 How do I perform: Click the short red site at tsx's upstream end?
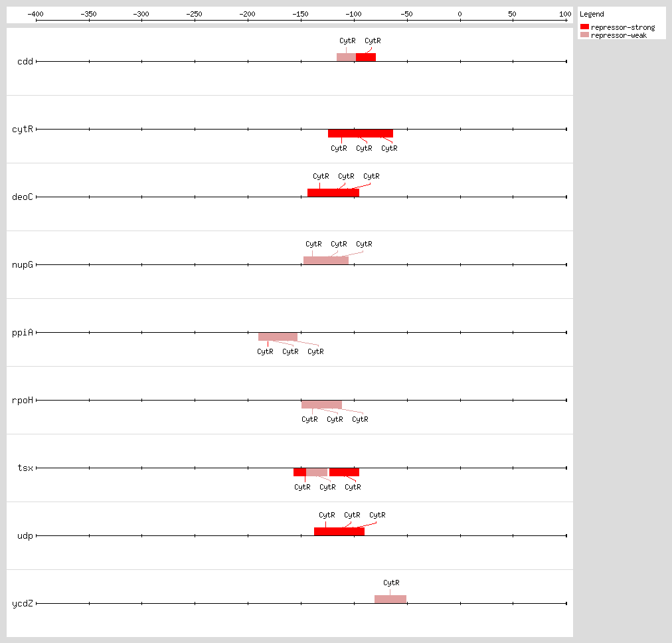click(x=299, y=472)
